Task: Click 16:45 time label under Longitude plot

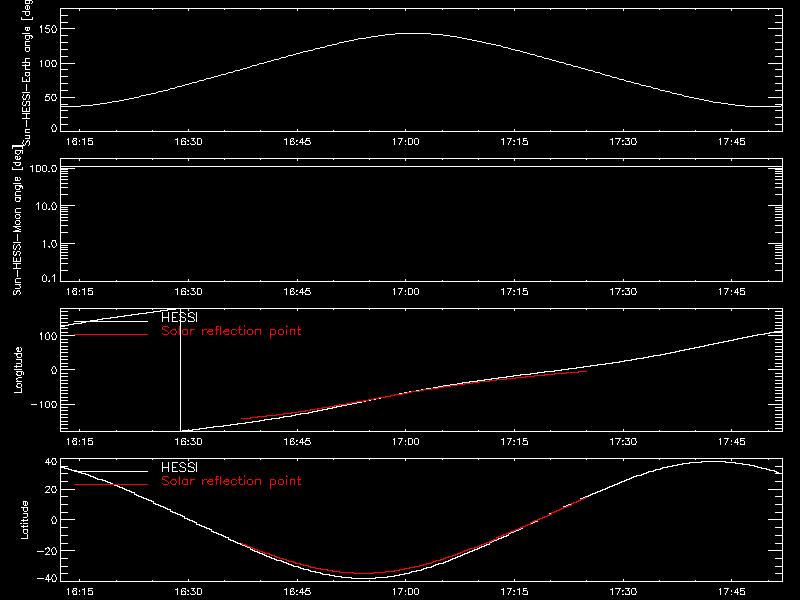Action: point(297,442)
